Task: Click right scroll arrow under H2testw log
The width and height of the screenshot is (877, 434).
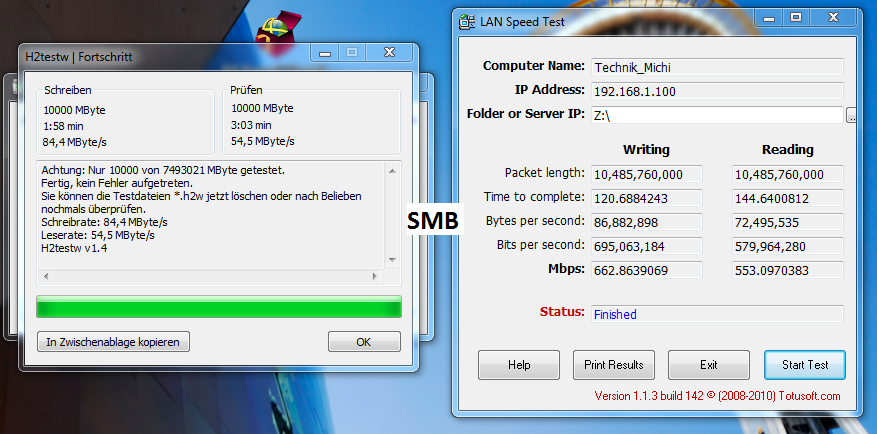Action: point(375,276)
